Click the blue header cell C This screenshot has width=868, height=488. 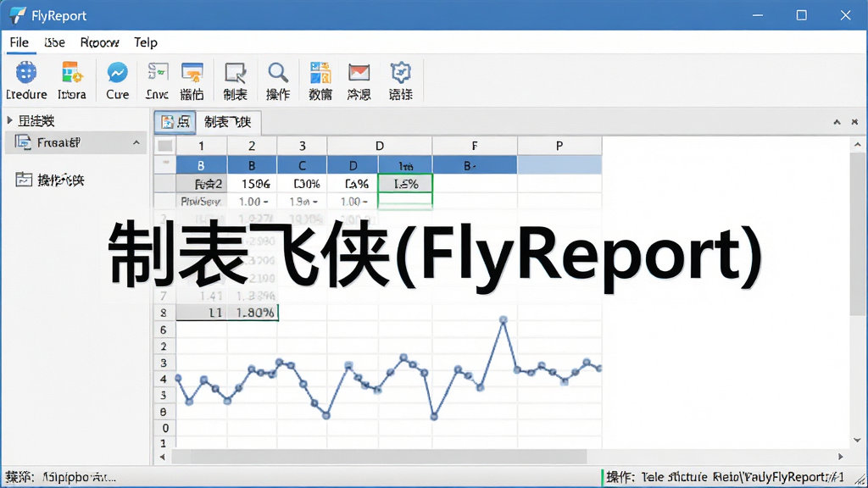303,165
